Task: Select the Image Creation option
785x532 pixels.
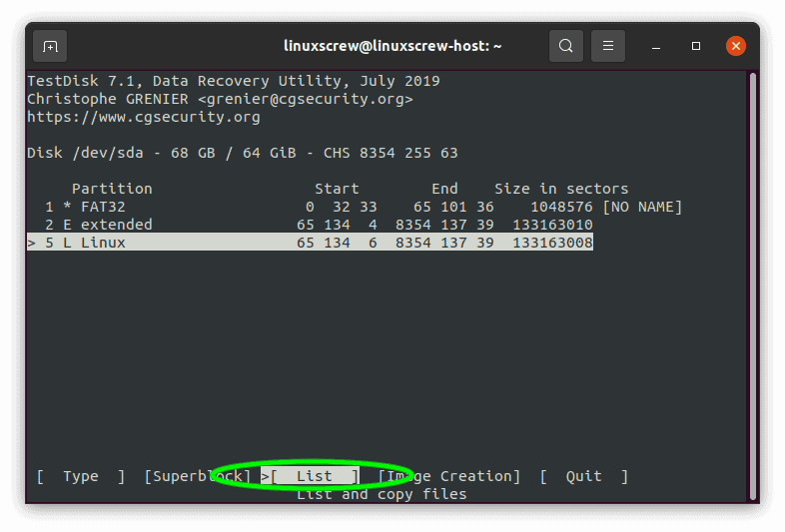Action: tap(449, 476)
